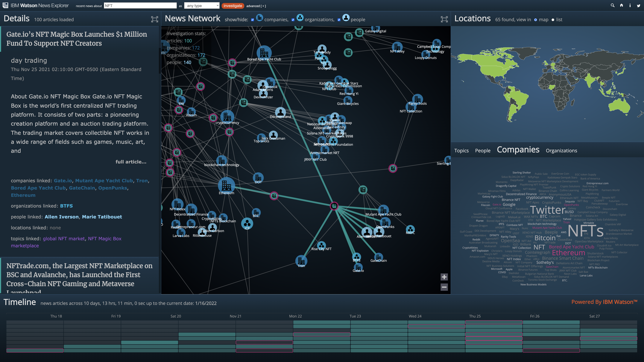Zoom out the network graph
Screen dimensions: 644x362
click(444, 287)
